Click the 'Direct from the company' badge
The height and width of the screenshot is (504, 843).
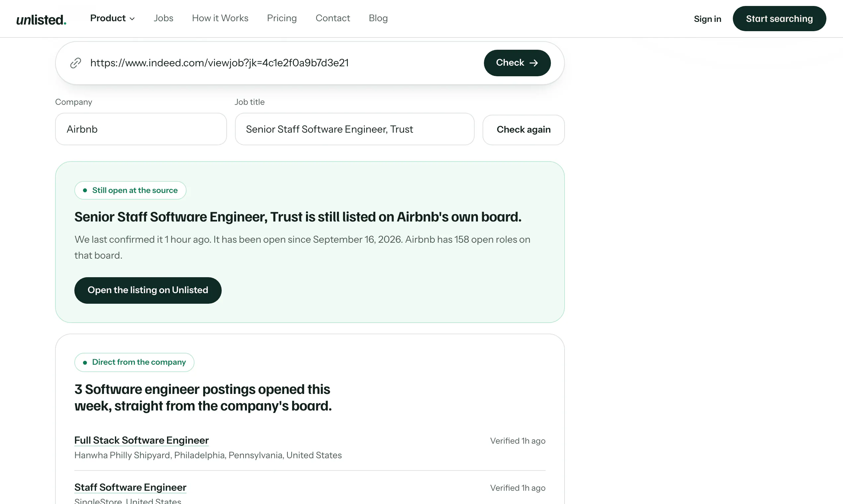point(134,362)
